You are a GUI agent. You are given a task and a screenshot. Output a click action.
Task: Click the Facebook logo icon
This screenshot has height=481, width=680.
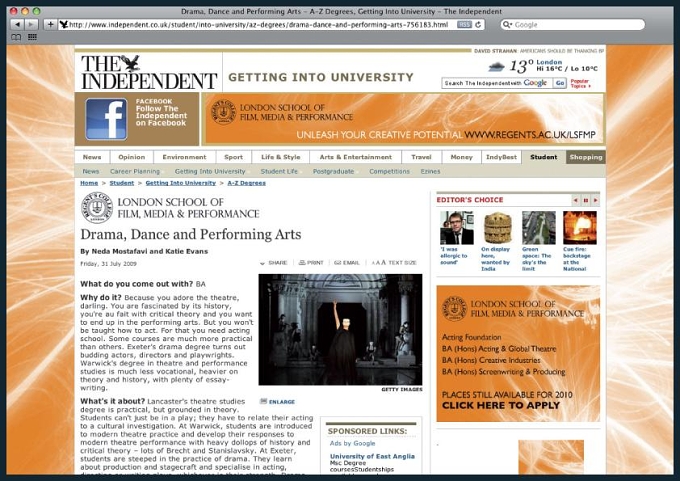pos(106,119)
